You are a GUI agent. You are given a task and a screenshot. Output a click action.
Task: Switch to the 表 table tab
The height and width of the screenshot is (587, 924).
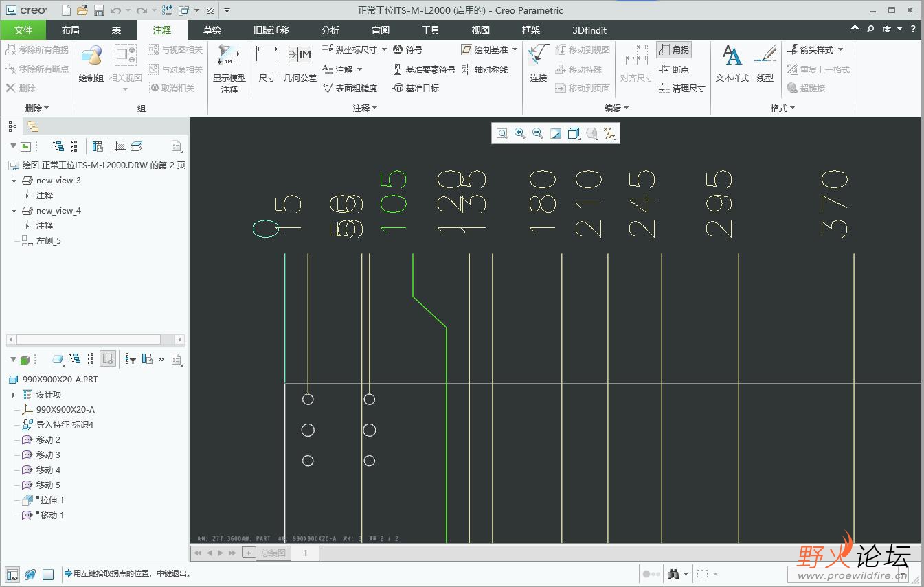coord(116,30)
